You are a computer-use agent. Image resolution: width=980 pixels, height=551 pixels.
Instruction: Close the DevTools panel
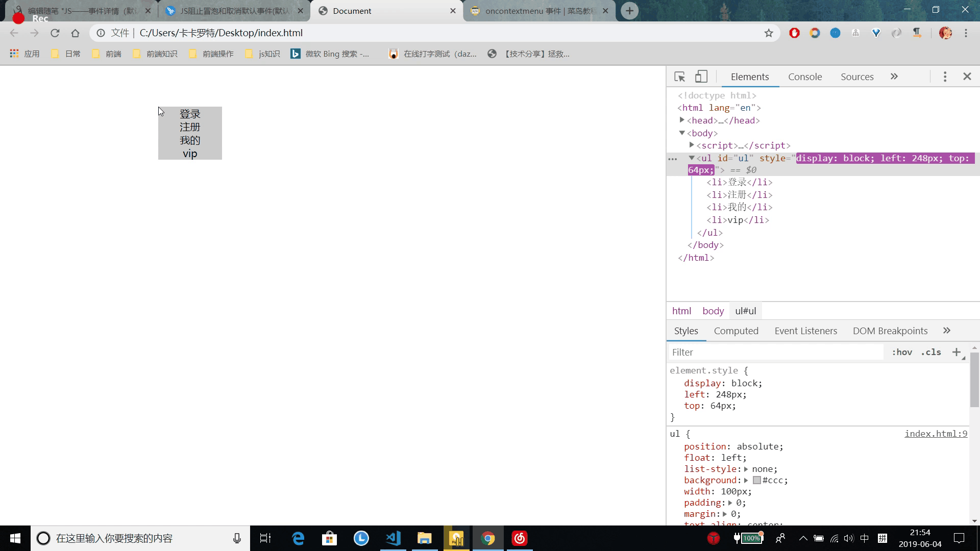pos(967,77)
